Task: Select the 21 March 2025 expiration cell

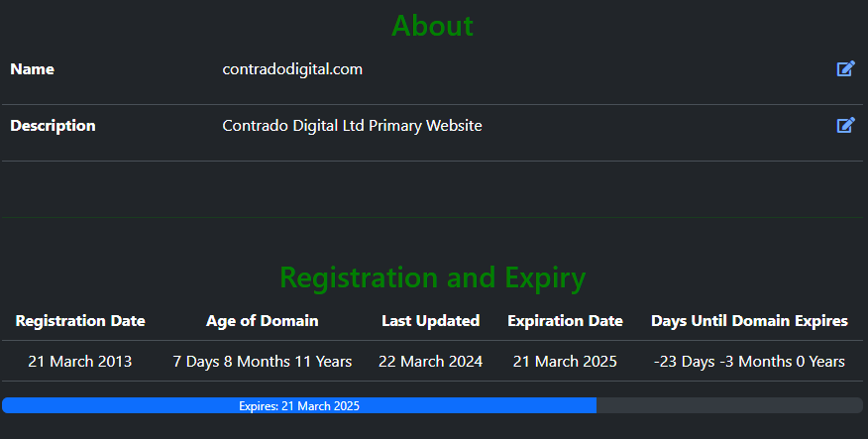Action: (565, 362)
